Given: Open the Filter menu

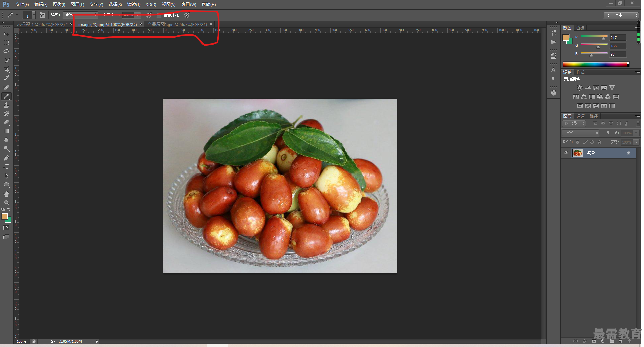Looking at the screenshot, I should pyautogui.click(x=134, y=5).
